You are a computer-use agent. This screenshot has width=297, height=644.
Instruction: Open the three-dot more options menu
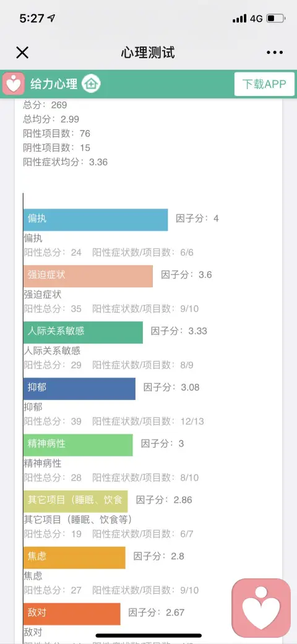tap(275, 53)
